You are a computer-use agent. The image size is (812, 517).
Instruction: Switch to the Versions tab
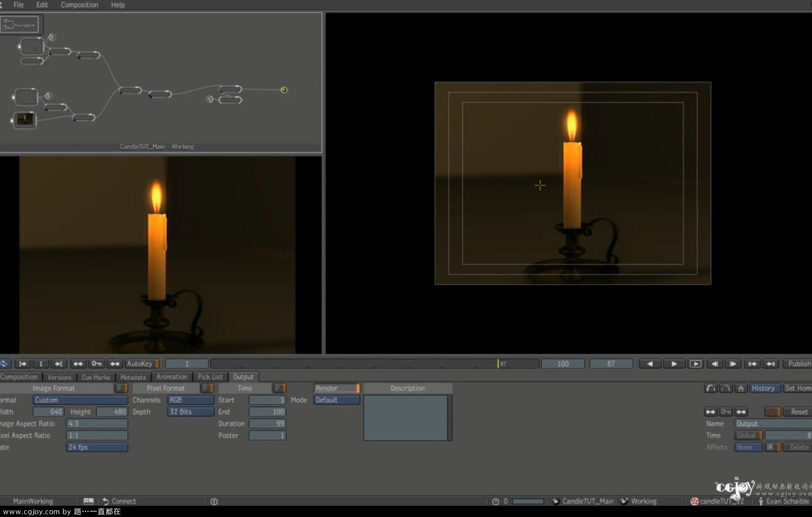tap(59, 377)
